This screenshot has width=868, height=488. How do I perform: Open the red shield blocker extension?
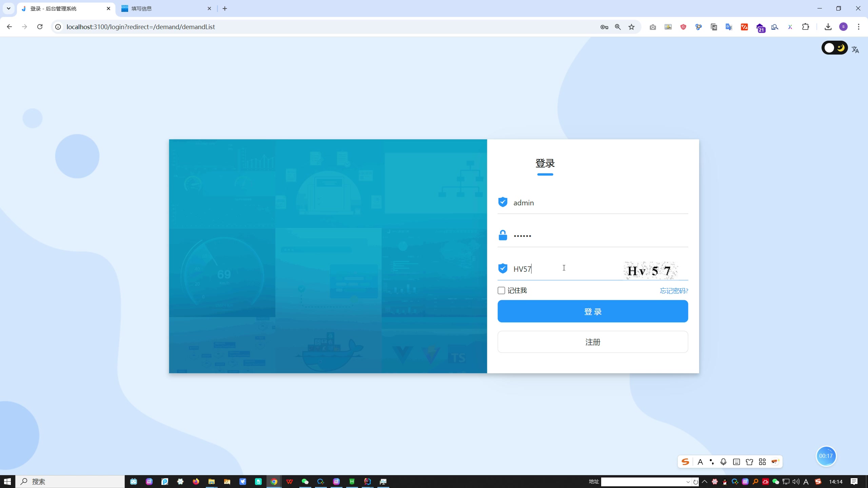pyautogui.click(x=683, y=27)
